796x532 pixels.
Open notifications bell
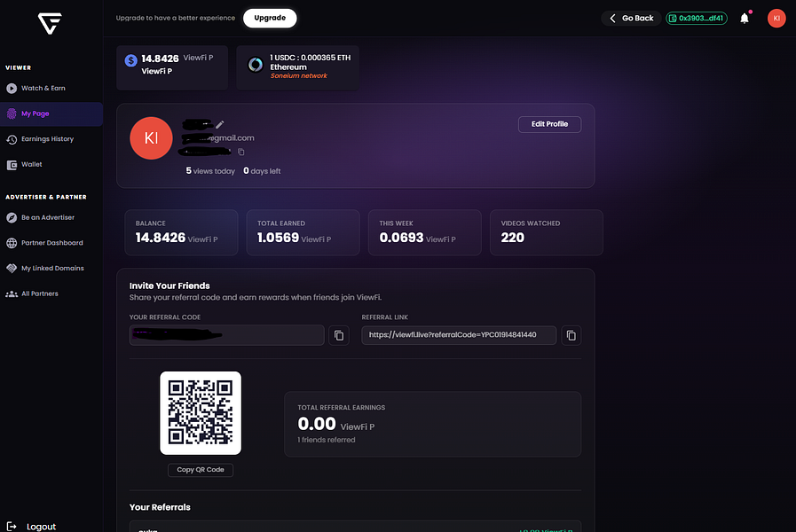(x=745, y=19)
